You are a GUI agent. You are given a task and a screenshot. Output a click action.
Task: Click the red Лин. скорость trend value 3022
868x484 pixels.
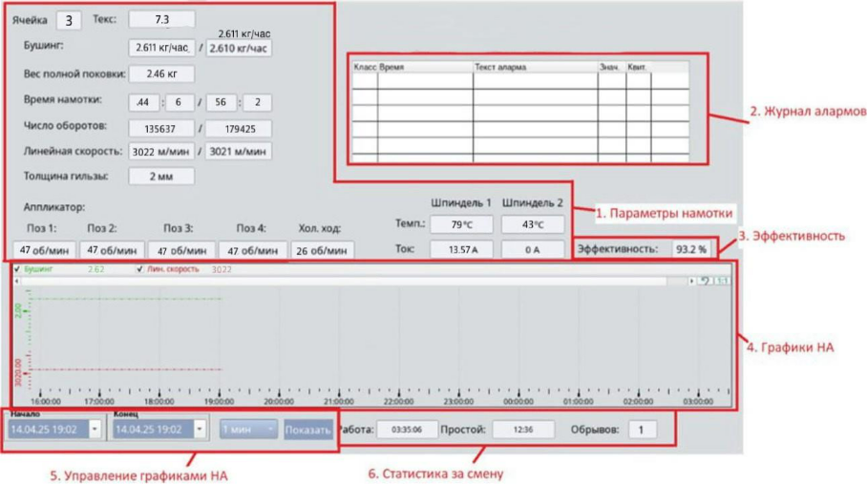(x=222, y=269)
